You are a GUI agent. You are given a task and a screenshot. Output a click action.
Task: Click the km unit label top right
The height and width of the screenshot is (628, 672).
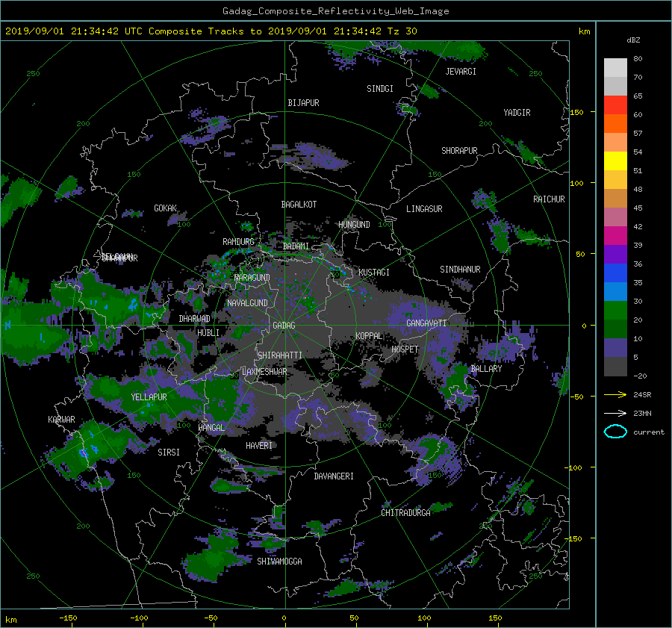coord(584,31)
